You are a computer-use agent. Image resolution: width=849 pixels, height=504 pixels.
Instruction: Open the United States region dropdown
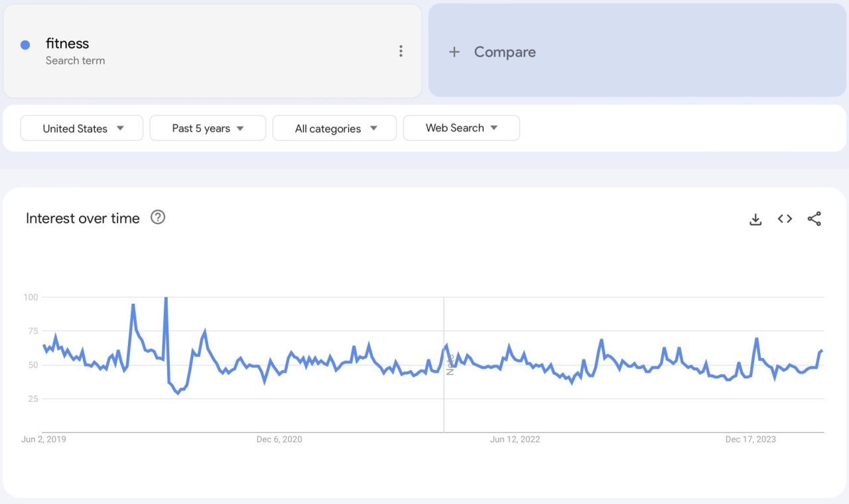pos(81,128)
